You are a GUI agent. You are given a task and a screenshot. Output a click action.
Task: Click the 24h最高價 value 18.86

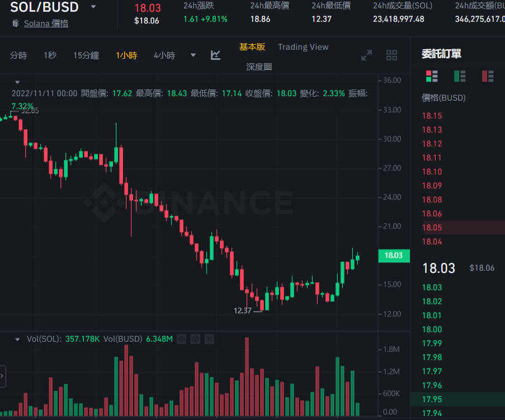coord(260,20)
